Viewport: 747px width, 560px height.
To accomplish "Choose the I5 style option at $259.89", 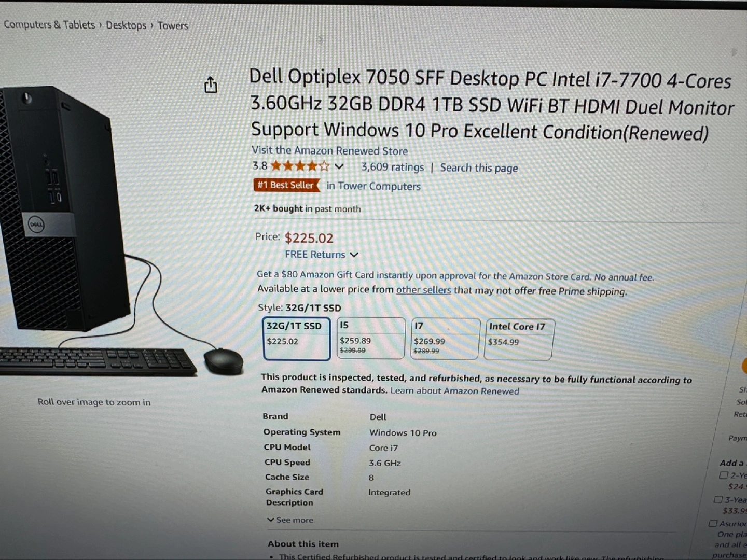I will [x=371, y=339].
